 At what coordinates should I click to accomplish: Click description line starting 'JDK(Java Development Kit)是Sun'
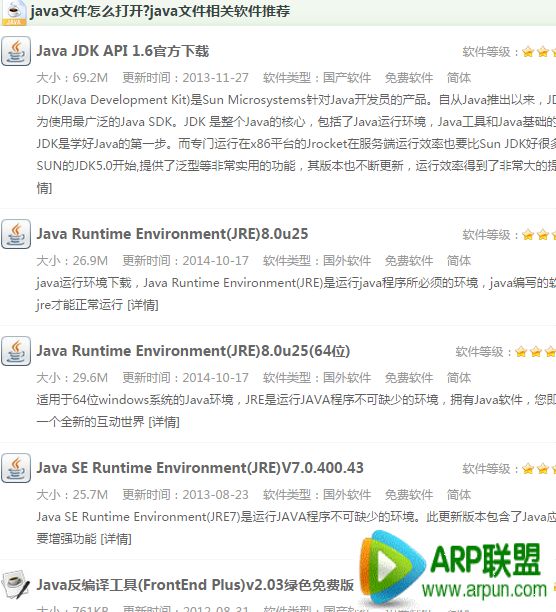(296, 100)
